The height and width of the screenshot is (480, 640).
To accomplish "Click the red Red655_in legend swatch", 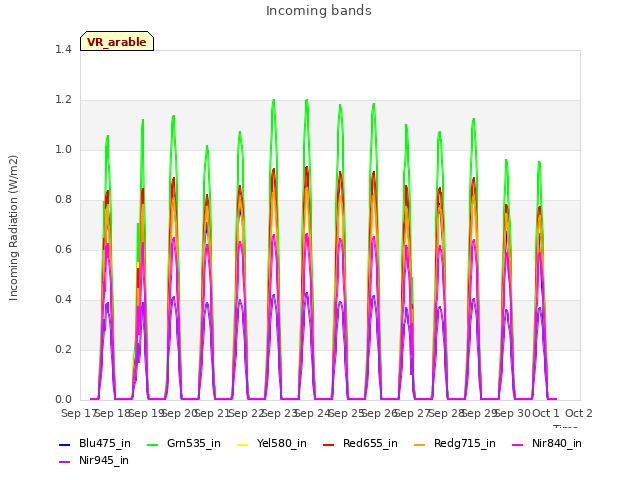I will click(x=329, y=444).
